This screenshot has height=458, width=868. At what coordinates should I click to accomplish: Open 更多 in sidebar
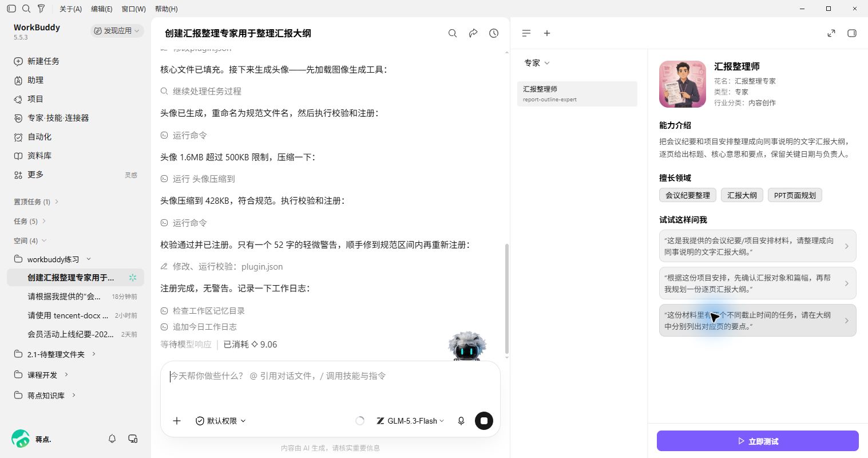coord(76,175)
